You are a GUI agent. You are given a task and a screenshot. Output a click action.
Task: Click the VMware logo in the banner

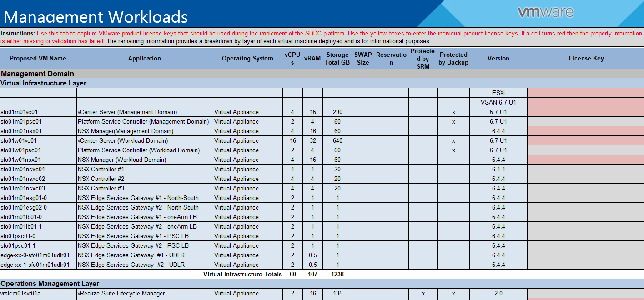click(x=545, y=12)
